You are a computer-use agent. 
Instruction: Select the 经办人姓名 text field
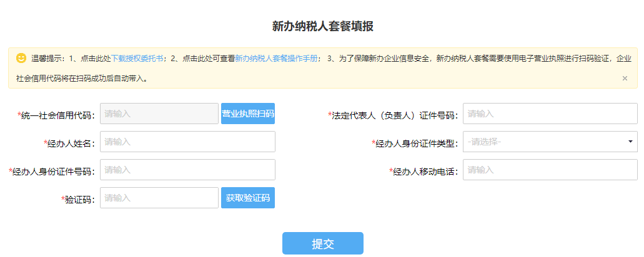point(187,142)
